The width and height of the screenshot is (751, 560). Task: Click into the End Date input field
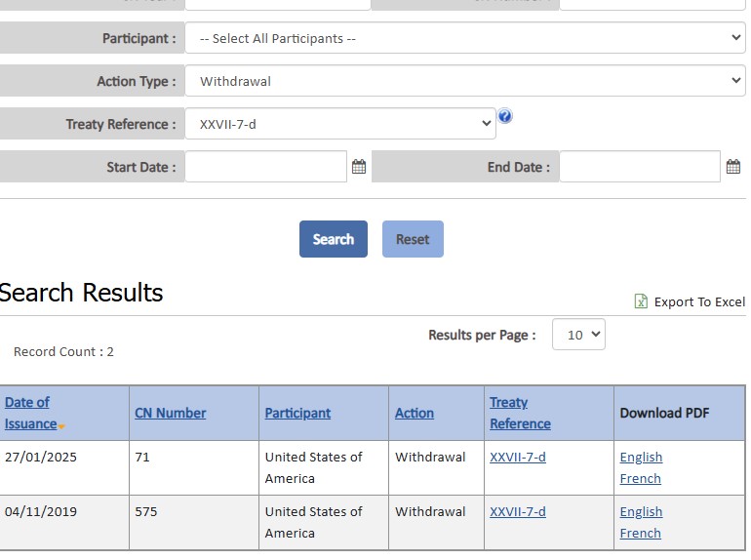click(x=639, y=167)
